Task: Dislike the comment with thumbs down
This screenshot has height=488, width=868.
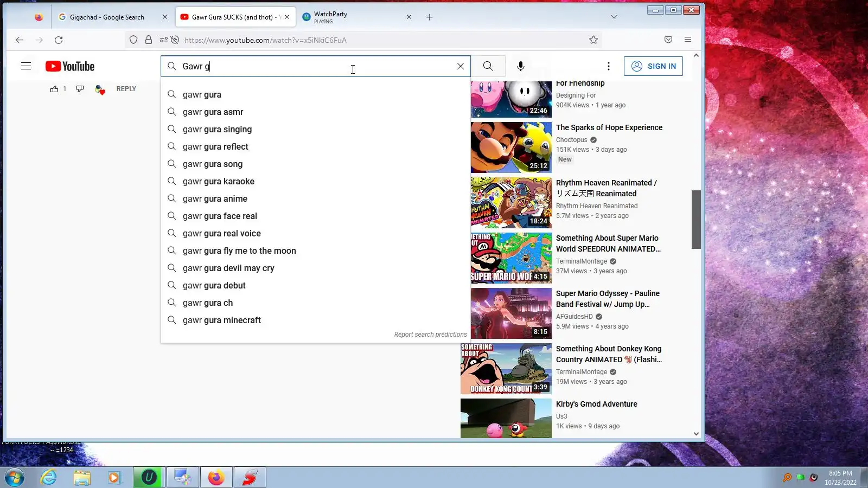Action: click(80, 89)
